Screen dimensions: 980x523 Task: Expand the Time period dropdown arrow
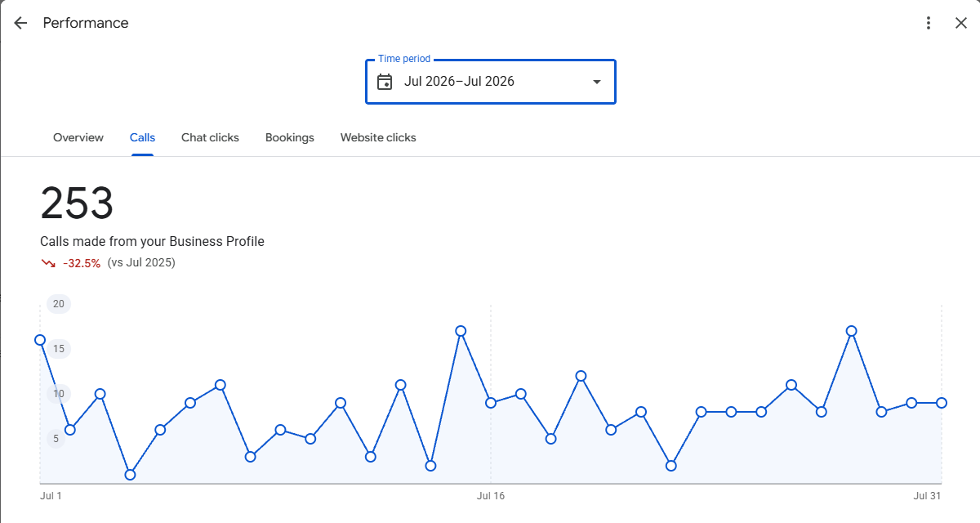[x=597, y=82]
